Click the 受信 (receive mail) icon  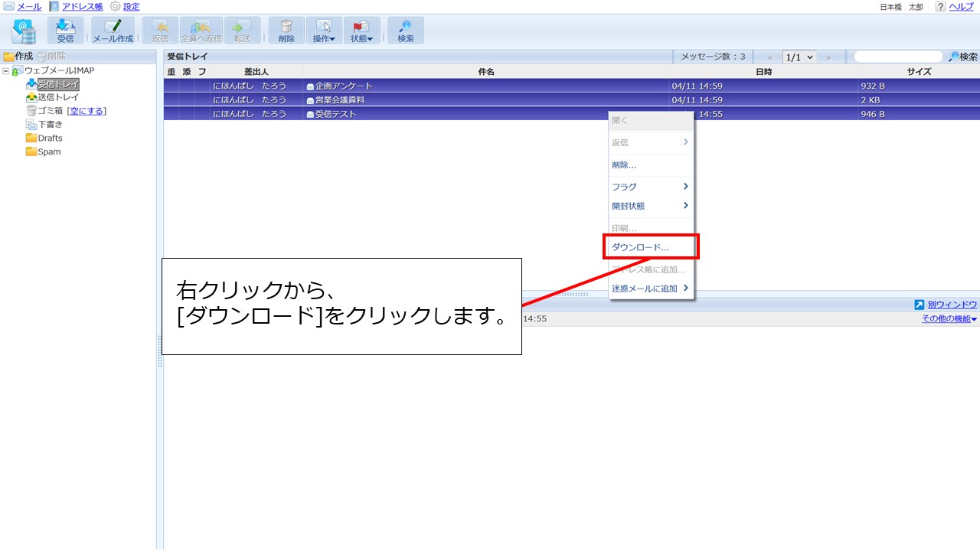pyautogui.click(x=66, y=31)
